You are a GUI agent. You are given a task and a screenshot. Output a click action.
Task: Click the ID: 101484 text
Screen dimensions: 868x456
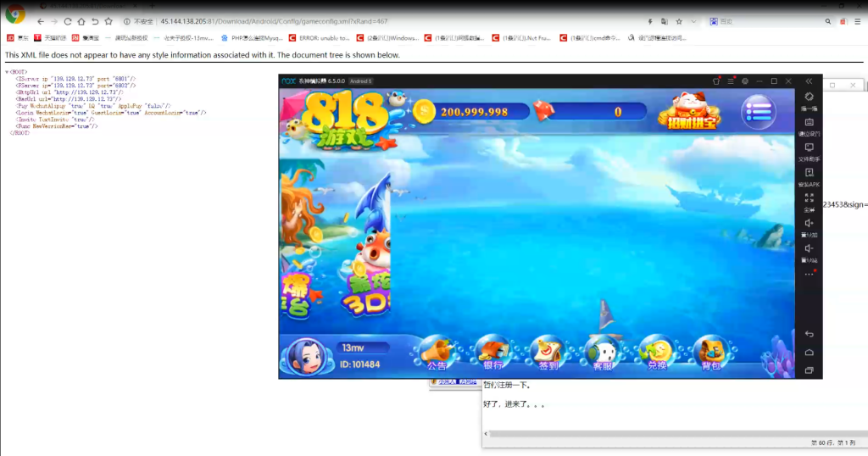point(359,364)
